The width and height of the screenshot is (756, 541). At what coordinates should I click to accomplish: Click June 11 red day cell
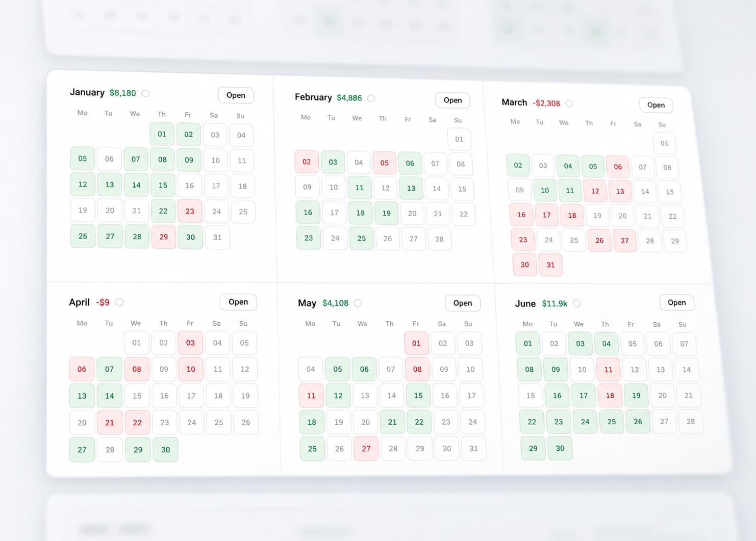(608, 370)
